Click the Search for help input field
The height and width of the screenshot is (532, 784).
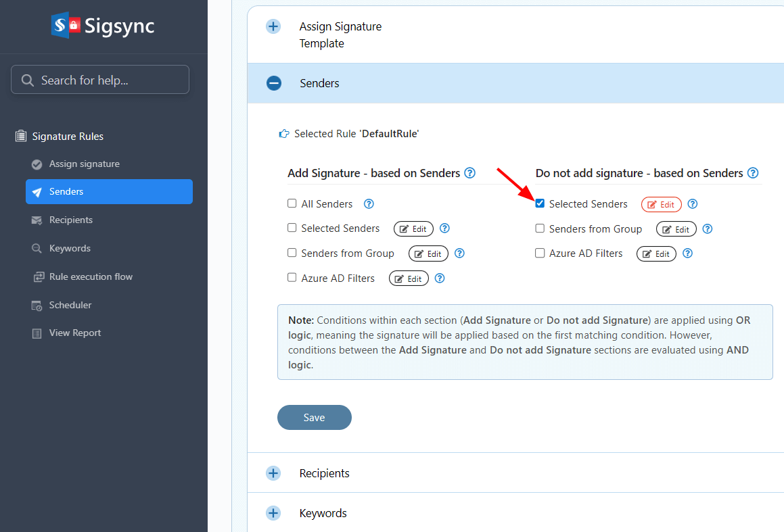pyautogui.click(x=100, y=80)
